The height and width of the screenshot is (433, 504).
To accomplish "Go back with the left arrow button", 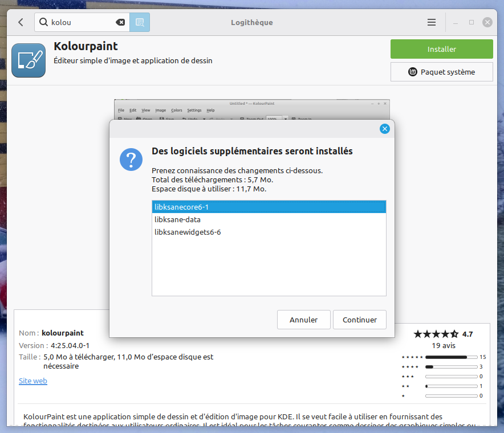I will (21, 22).
